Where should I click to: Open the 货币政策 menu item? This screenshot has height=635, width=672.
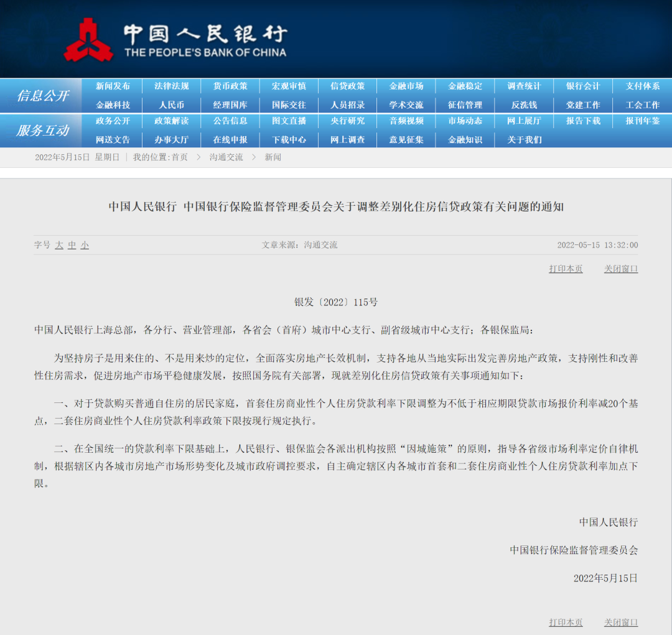click(x=230, y=86)
